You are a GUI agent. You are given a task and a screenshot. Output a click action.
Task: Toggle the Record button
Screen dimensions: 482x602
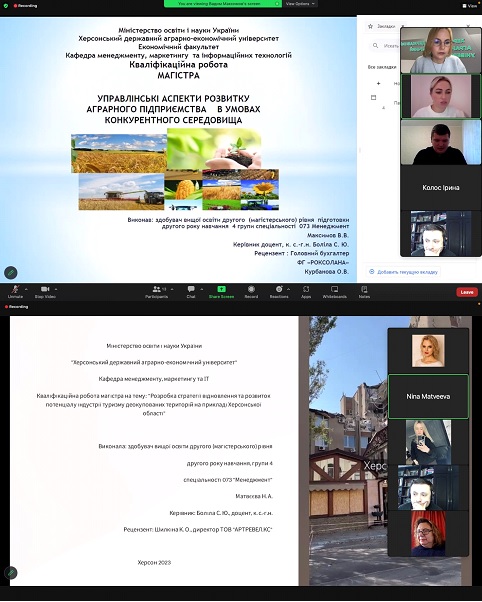[x=251, y=292]
